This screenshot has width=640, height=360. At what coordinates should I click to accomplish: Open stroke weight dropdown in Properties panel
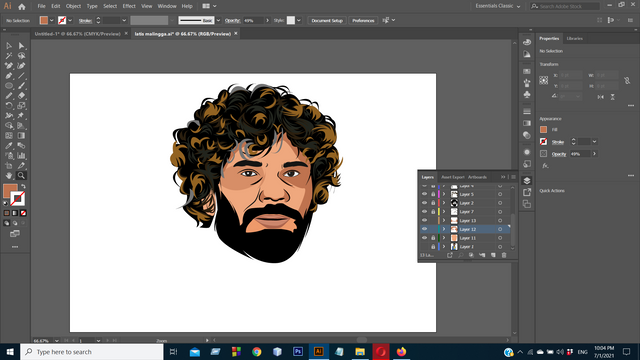pyautogui.click(x=595, y=142)
